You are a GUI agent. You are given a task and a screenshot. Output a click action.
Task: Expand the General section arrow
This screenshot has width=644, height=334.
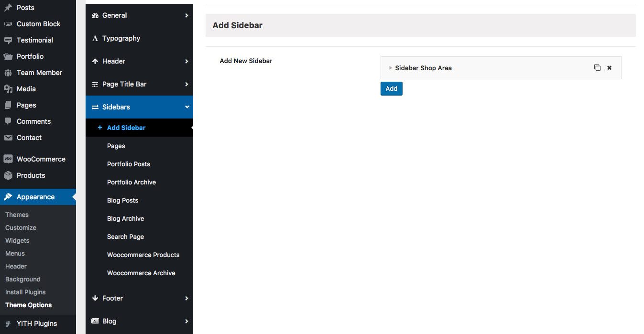186,15
